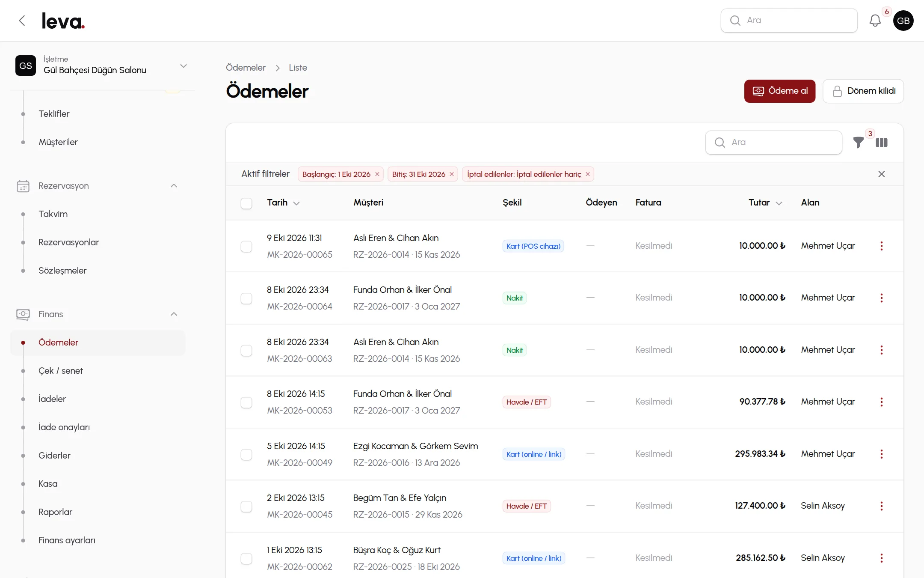The width and height of the screenshot is (924, 578).
Task: Remove the İptal edilenler filter chip
Action: click(x=588, y=174)
